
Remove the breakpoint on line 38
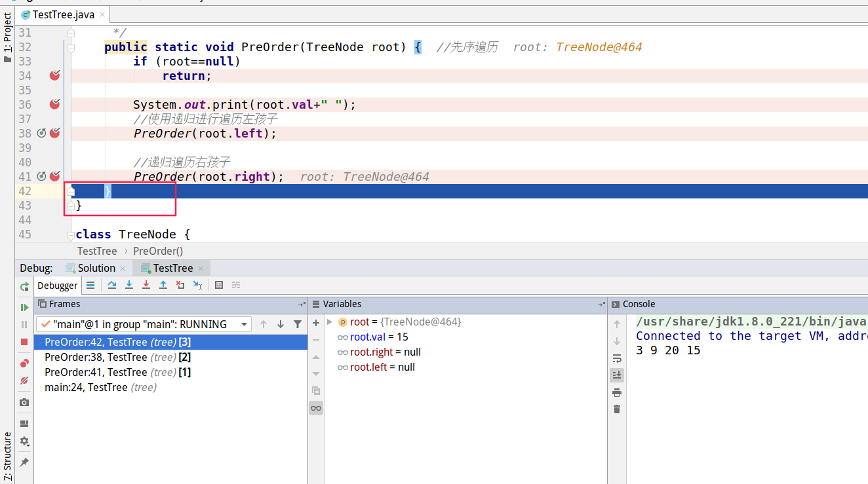coord(55,133)
